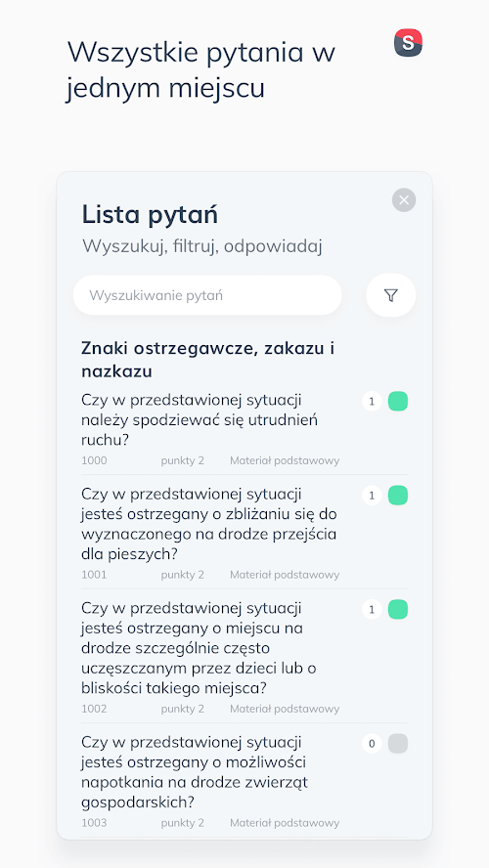Image resolution: width=489 pixels, height=868 pixels.
Task: Focus the Wyszukiwanie pytań search field
Action: pos(207,295)
